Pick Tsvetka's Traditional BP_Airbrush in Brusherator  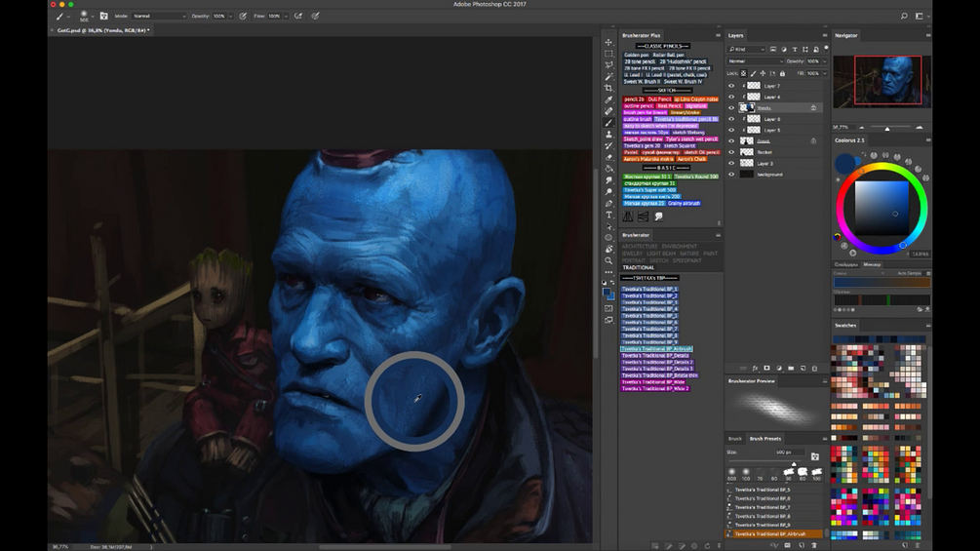[x=657, y=349]
